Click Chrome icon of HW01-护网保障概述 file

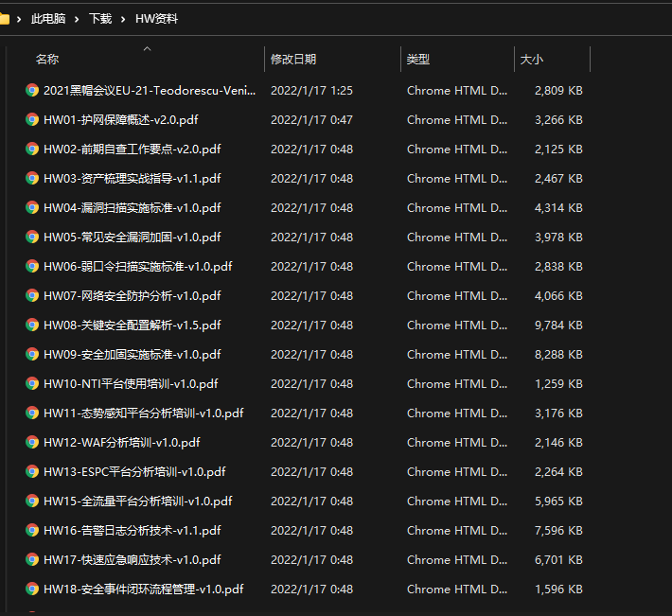click(32, 119)
